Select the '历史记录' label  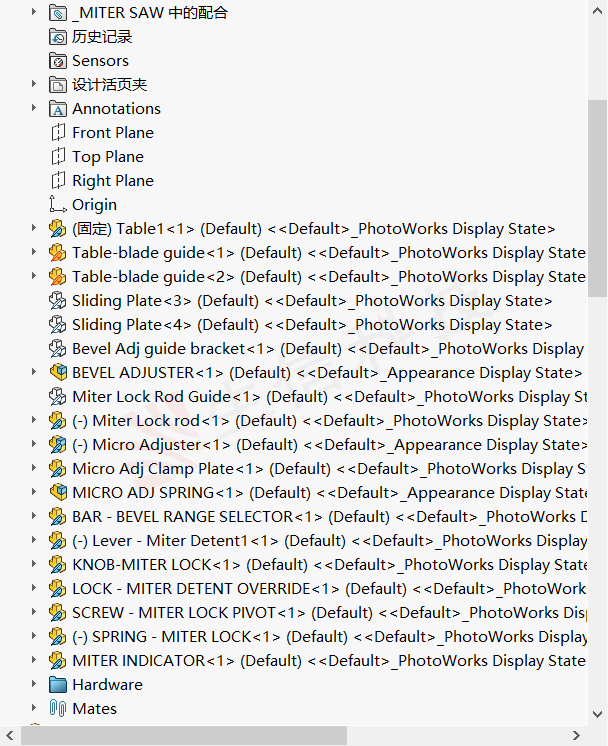coord(102,37)
